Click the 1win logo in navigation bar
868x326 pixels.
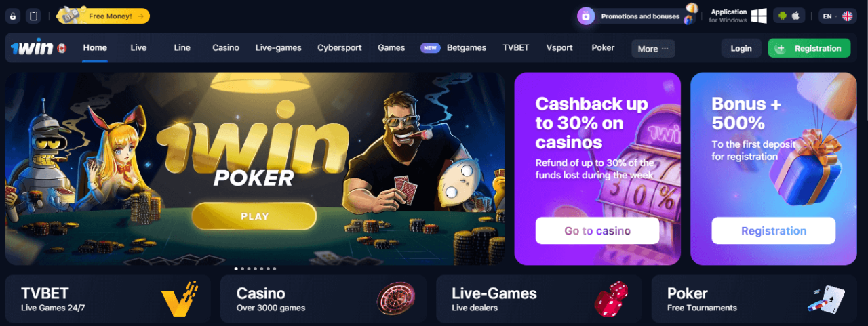32,48
